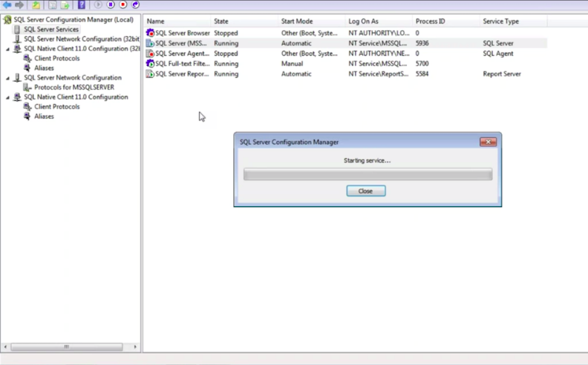Click the root SQL Server Configuration Manager icon
This screenshot has height=365, width=588.
[7, 19]
